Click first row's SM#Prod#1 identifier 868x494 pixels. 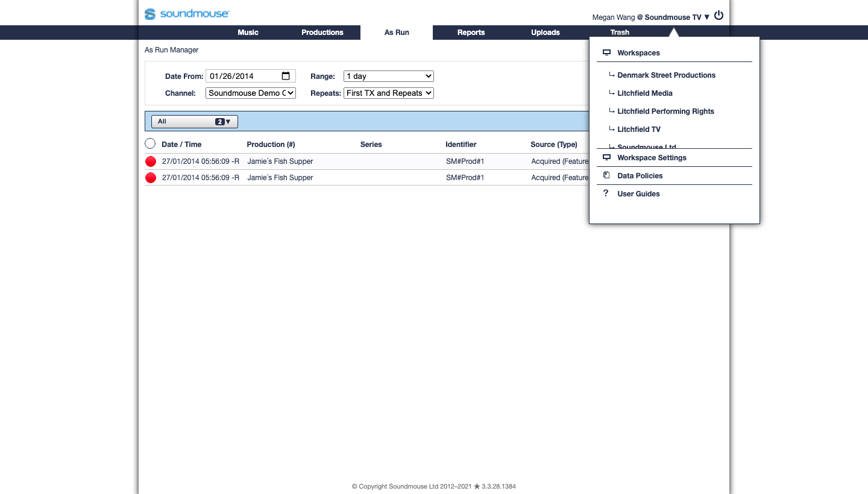click(465, 161)
